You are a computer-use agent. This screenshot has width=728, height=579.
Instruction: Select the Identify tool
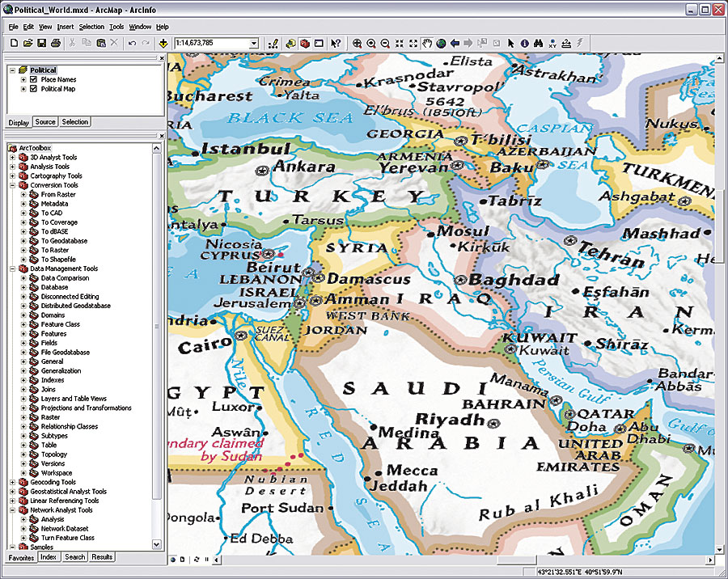pos(524,43)
